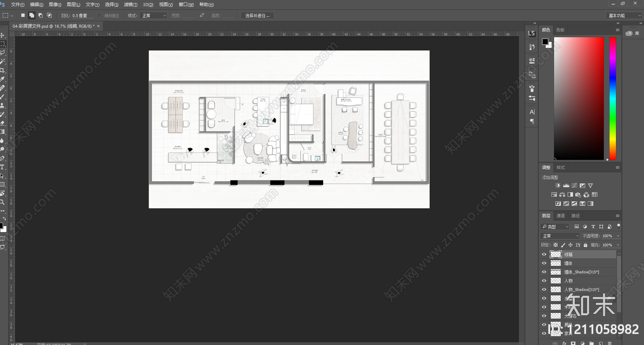
Task: Open the 滤镜(T) menu
Action: [x=130, y=4]
